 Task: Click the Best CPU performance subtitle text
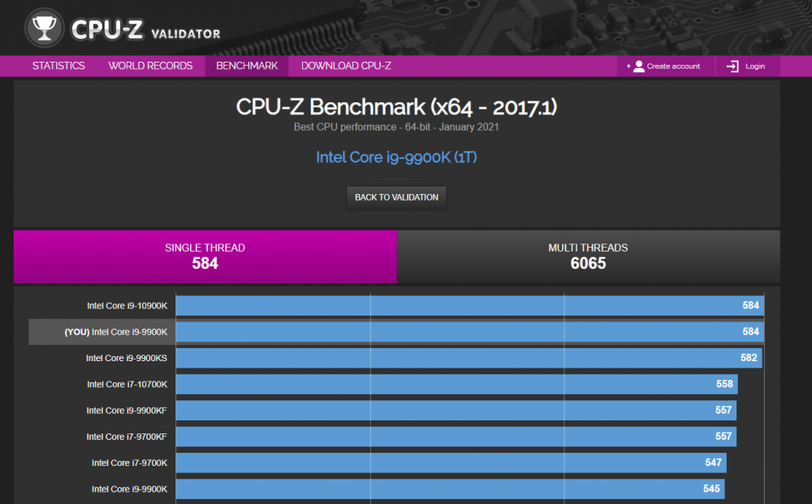[396, 127]
